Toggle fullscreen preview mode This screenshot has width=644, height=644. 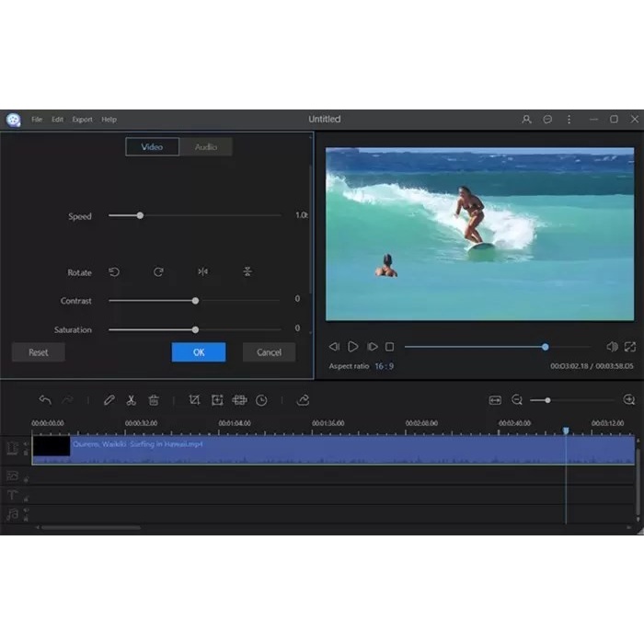pos(630,347)
